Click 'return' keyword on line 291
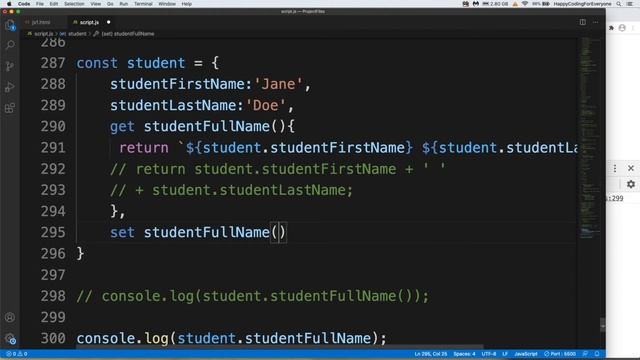 tap(144, 148)
